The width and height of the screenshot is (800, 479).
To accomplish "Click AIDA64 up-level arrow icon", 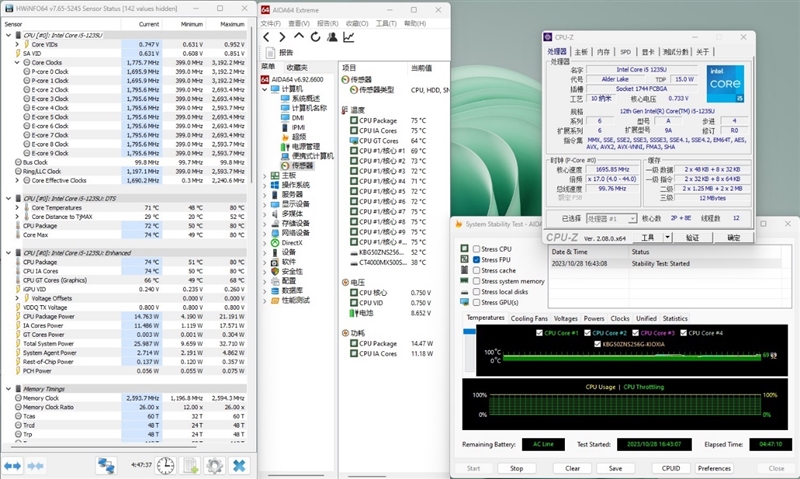I will [299, 36].
